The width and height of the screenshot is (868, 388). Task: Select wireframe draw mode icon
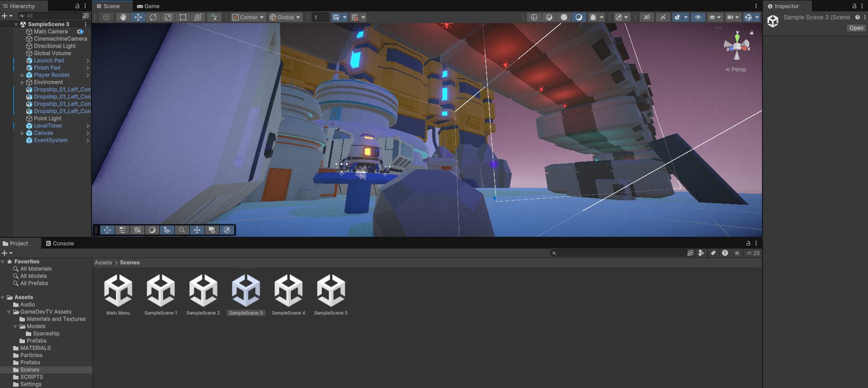pos(534,17)
